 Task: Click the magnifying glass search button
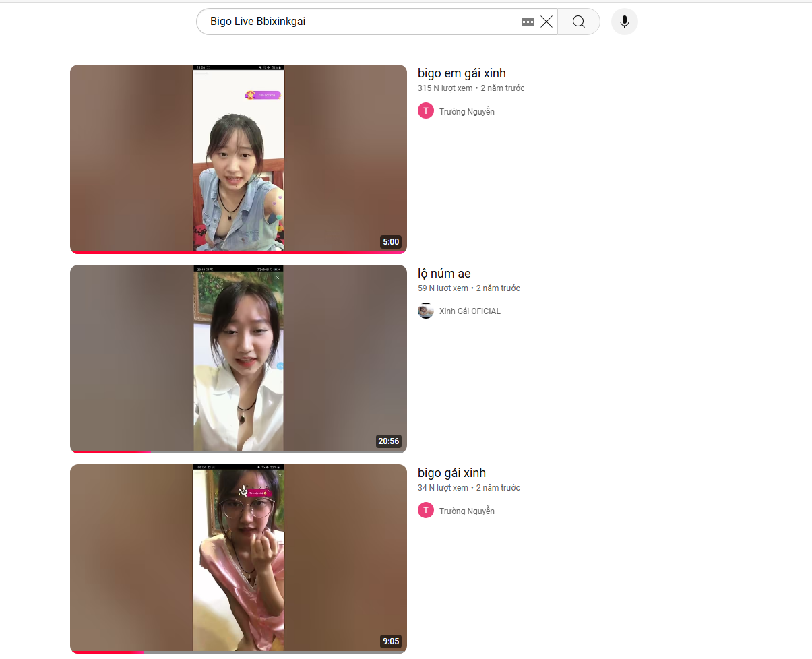click(578, 22)
